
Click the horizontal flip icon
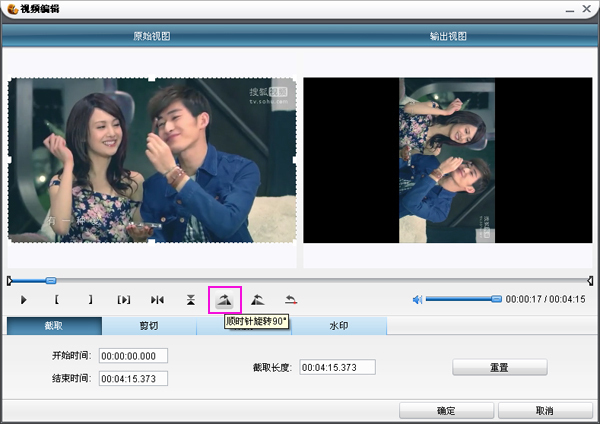coord(157,299)
